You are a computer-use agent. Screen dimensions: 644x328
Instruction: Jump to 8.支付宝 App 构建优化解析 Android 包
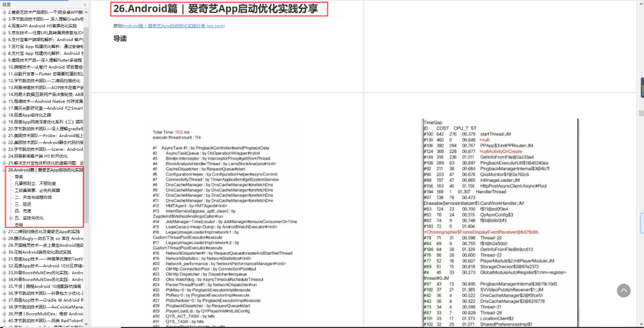click(45, 53)
